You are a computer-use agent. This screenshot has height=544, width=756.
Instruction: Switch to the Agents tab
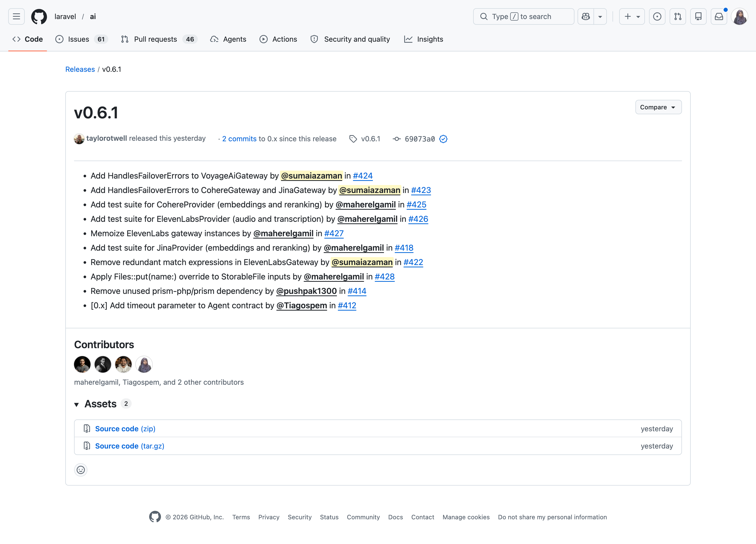coord(228,39)
